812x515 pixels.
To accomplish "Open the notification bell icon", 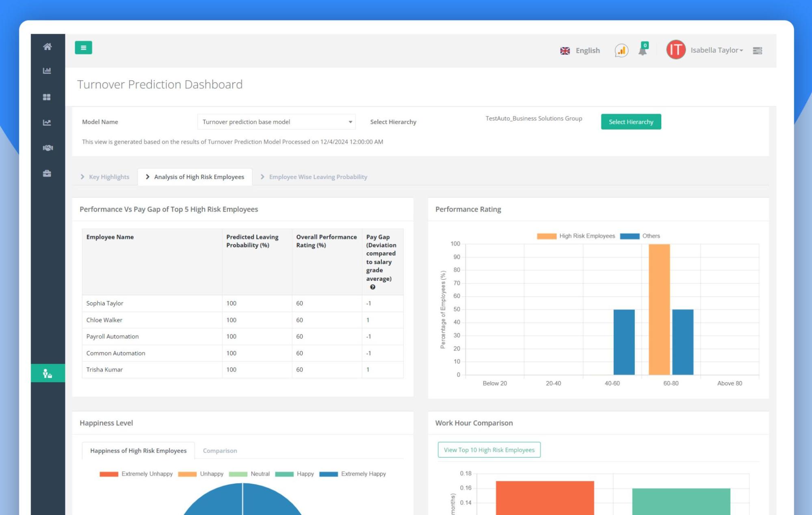I will coord(643,50).
